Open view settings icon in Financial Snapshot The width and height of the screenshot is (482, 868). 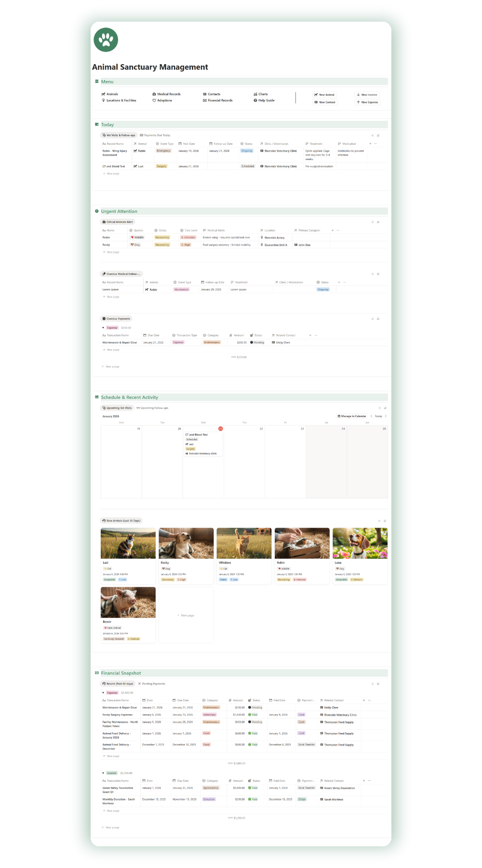click(x=378, y=684)
